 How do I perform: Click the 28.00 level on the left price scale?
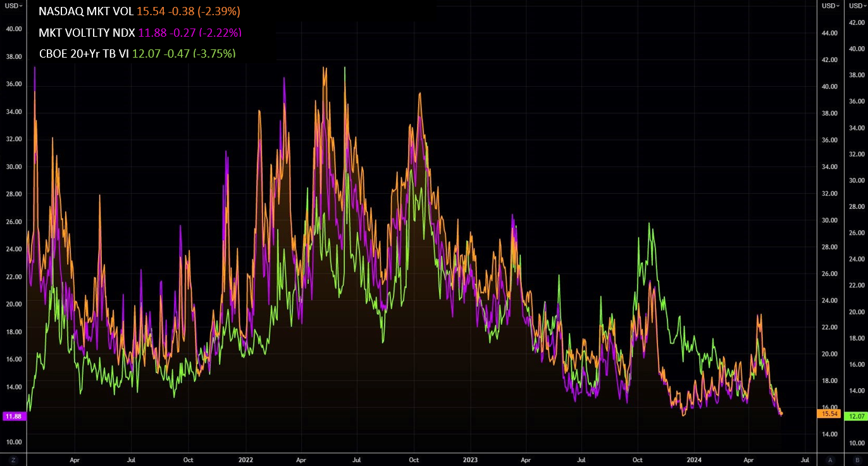pyautogui.click(x=14, y=194)
